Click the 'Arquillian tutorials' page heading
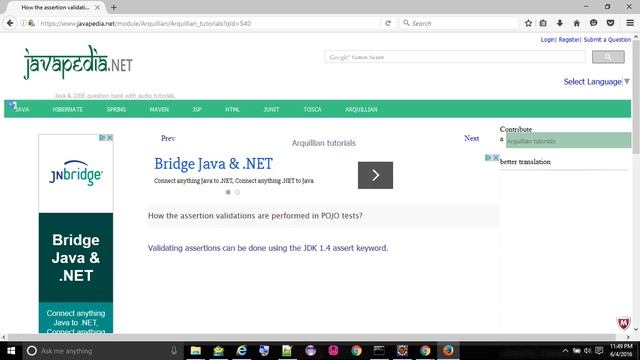This screenshot has height=360, width=640. [324, 143]
